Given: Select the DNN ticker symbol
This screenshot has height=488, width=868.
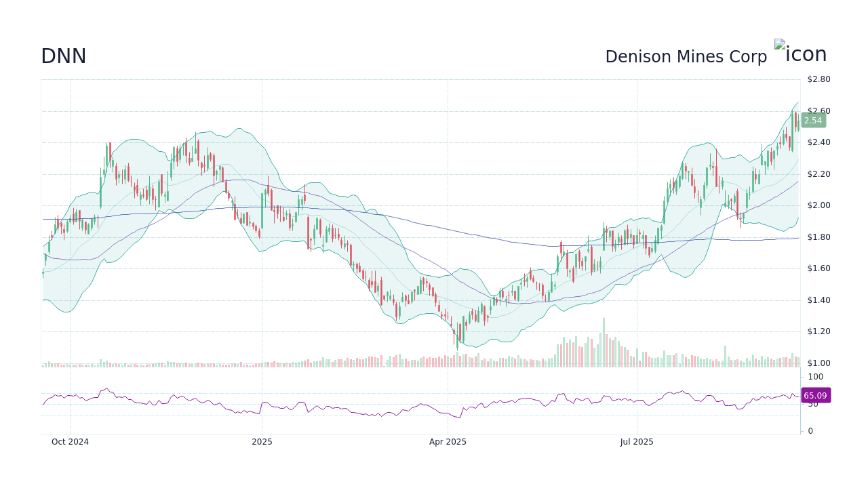Looking at the screenshot, I should pyautogui.click(x=64, y=56).
